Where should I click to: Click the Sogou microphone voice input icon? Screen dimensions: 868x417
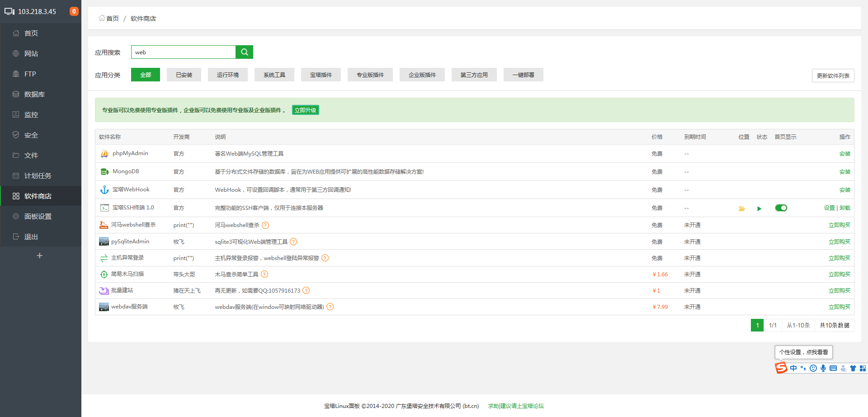click(823, 368)
